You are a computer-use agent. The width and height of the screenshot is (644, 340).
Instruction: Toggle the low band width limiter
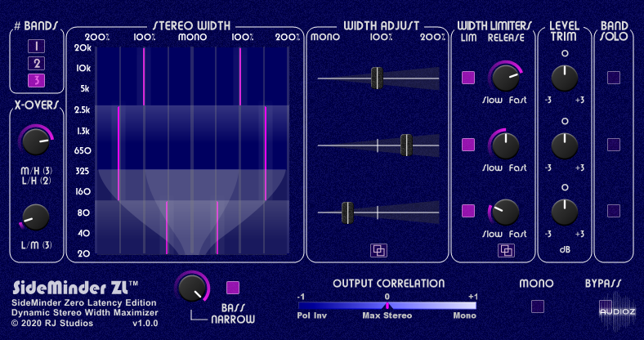[x=468, y=211]
